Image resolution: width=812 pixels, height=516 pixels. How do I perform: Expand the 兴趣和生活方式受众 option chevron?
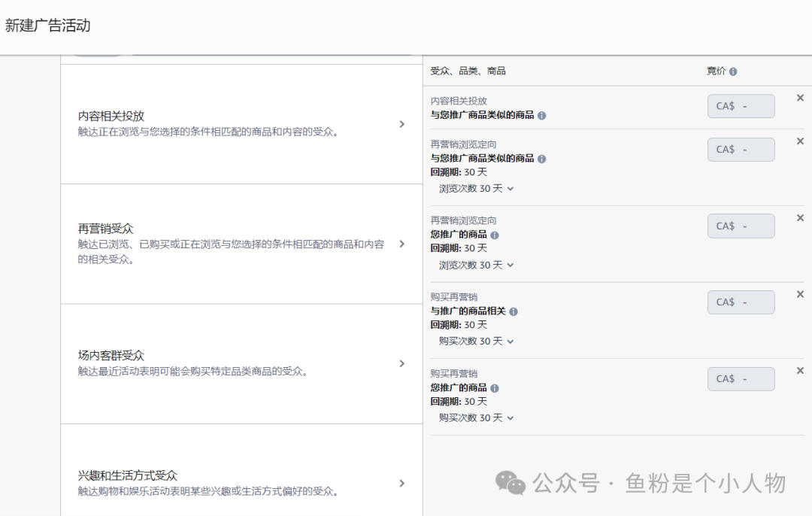(x=401, y=483)
